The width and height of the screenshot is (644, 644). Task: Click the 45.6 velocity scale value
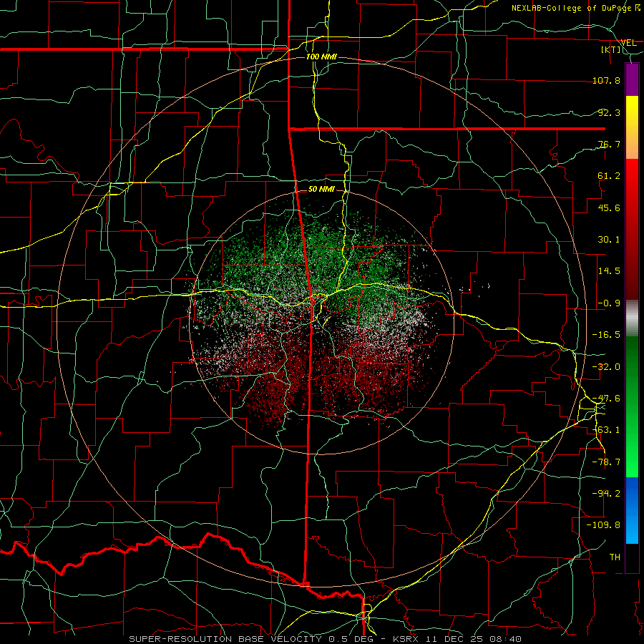tap(609, 208)
